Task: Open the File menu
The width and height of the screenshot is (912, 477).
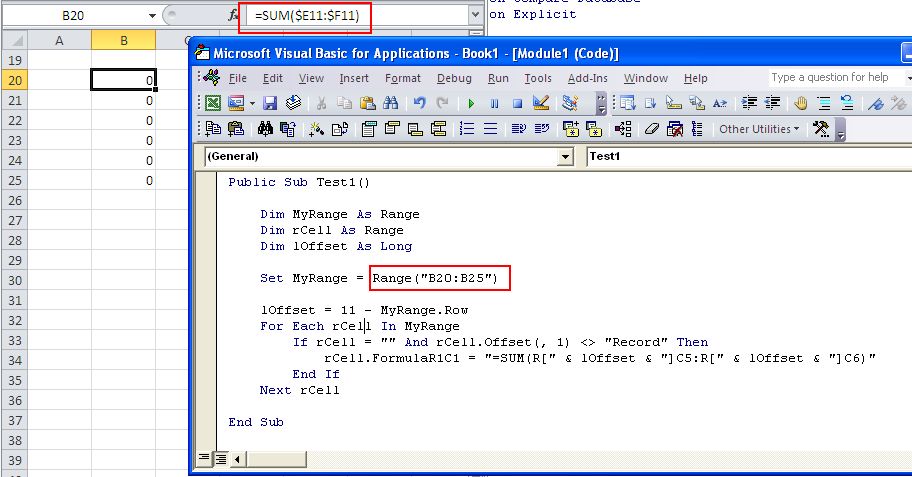Action: [237, 78]
